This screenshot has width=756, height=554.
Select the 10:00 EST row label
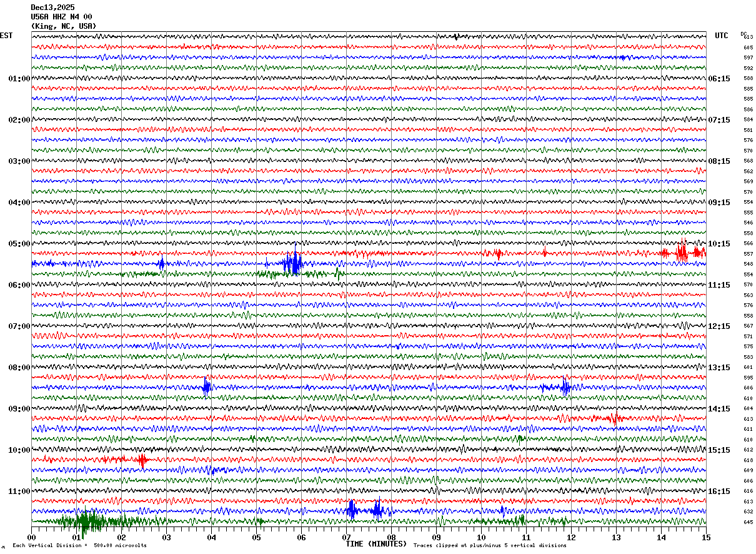tap(19, 450)
